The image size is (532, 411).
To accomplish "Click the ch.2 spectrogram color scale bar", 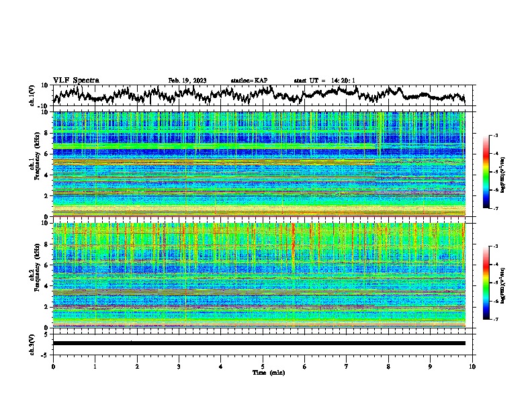I will click(x=486, y=283).
